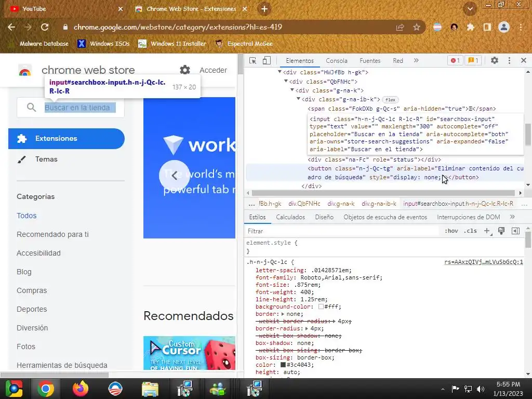Open a new tab with plus button
This screenshot has height=399, width=532.
[x=264, y=9]
